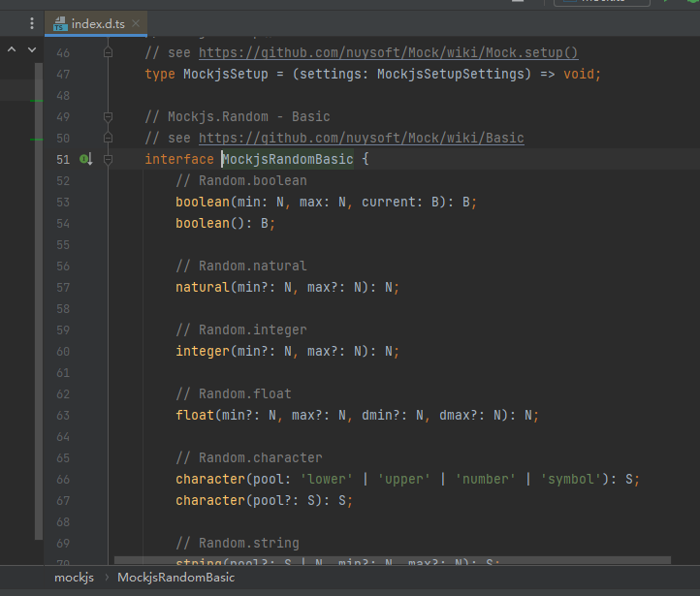Viewport: 700px width, 596px height.
Task: Click the float method name on line 63
Action: click(194, 415)
